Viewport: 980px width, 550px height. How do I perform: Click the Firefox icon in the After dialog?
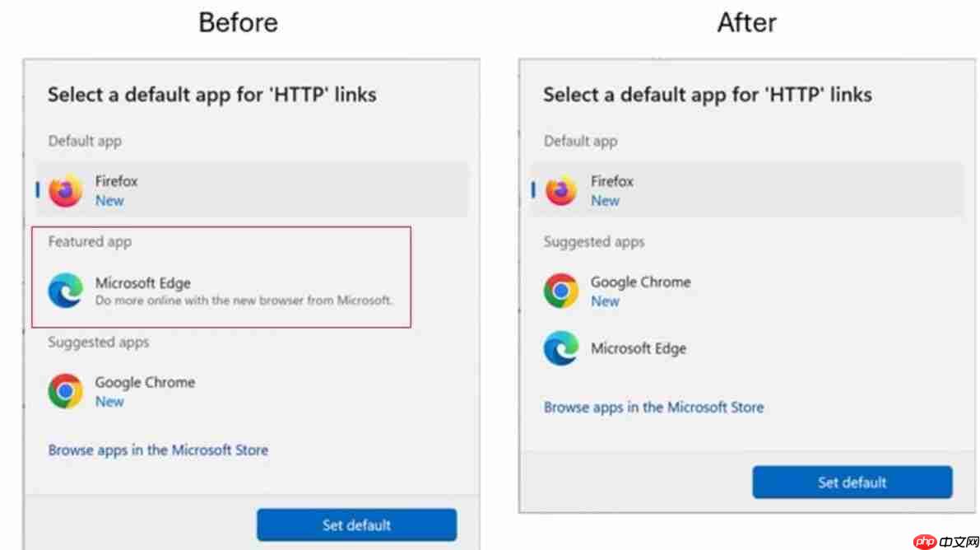click(560, 190)
